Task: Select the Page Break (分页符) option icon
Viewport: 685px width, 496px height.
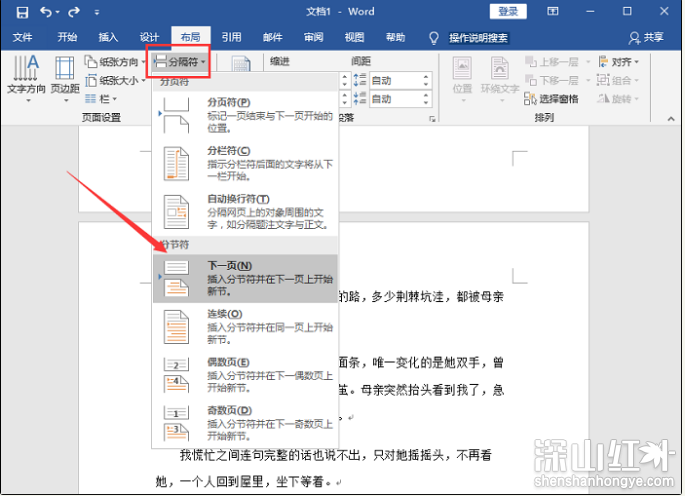Action: pyautogui.click(x=176, y=116)
